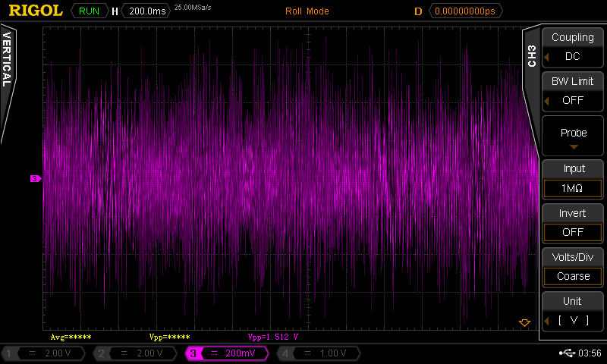Viewport: 607px width, 364px height.
Task: Click the orange trigger level arrow marker
Action: coord(524,323)
